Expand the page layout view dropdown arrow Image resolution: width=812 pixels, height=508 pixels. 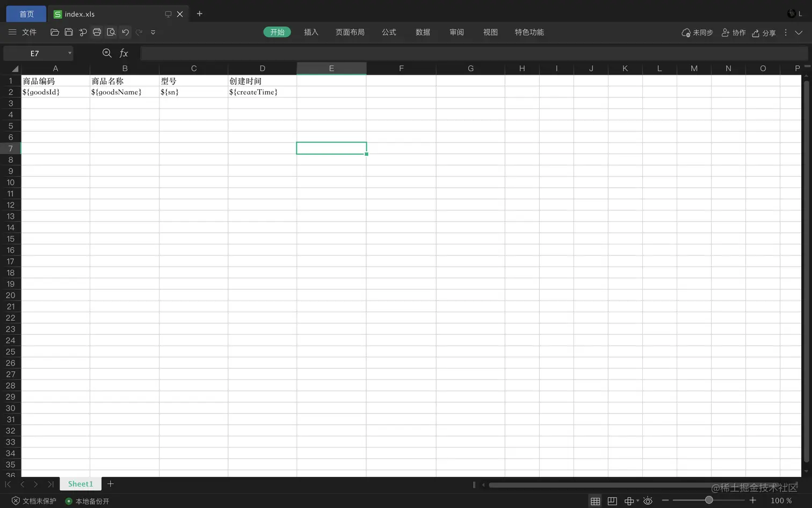coord(637,500)
